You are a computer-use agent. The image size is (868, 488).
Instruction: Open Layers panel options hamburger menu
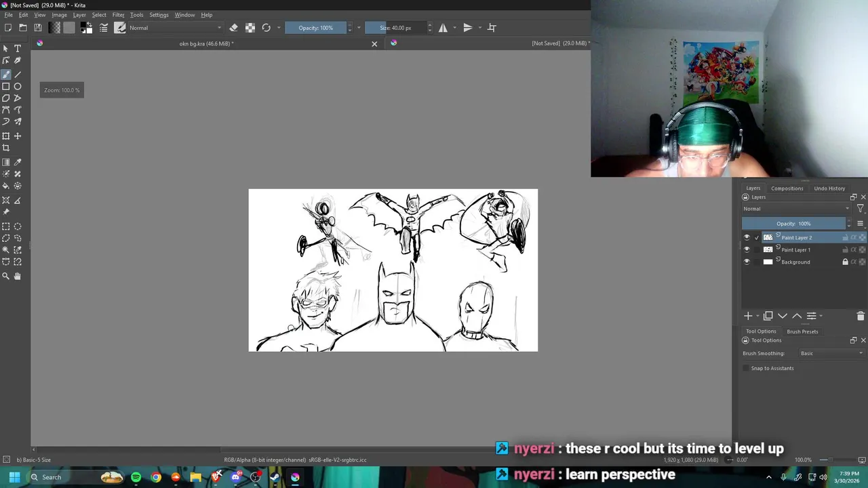860,224
